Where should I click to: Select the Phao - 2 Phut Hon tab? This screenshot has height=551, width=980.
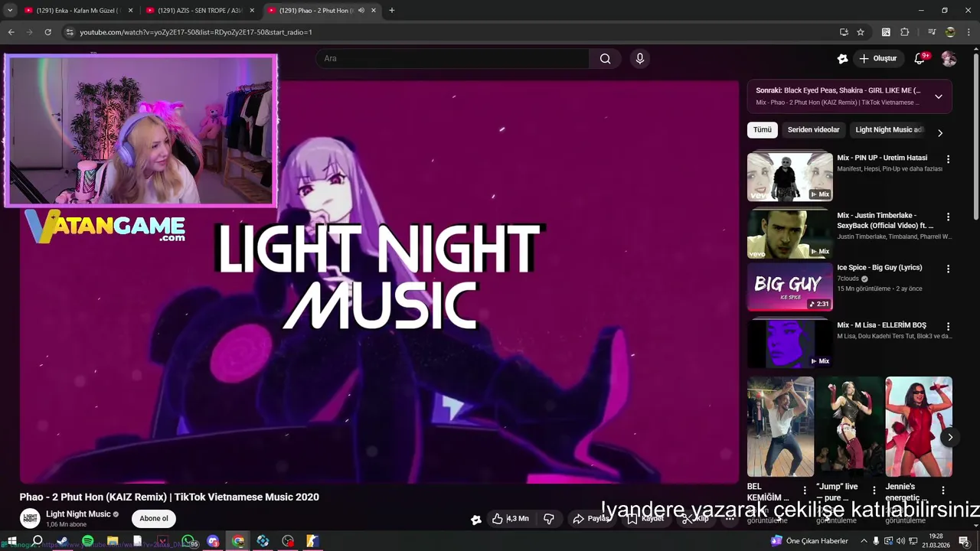[315, 11]
